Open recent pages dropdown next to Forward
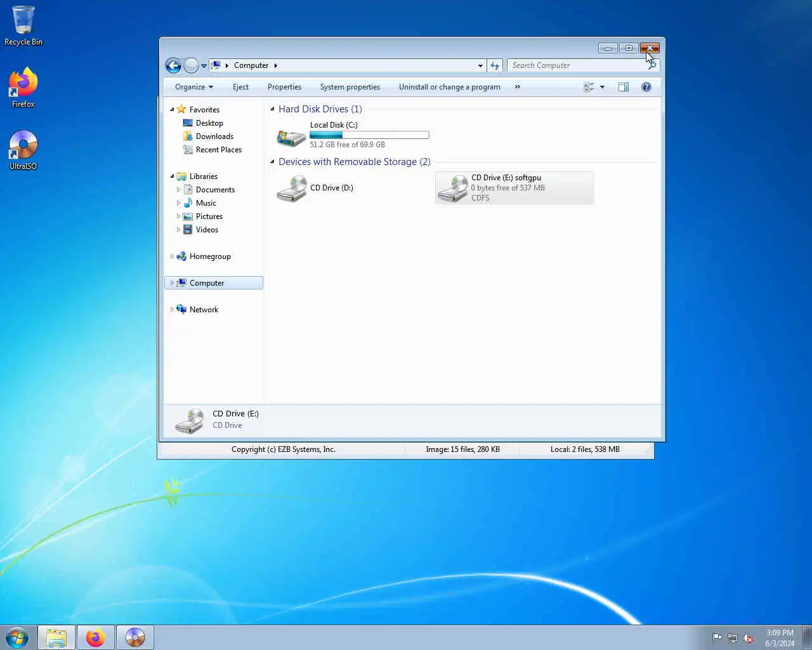The height and width of the screenshot is (650, 812). click(204, 65)
